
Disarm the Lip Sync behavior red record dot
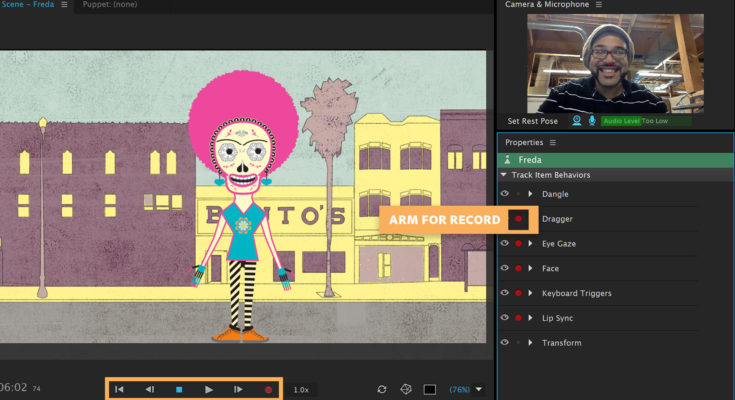tap(518, 318)
